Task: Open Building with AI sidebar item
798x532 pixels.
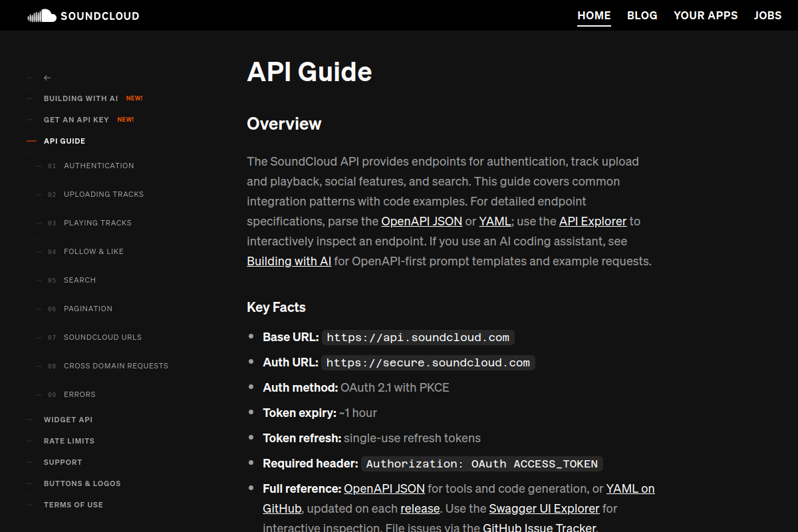Action: pos(81,98)
